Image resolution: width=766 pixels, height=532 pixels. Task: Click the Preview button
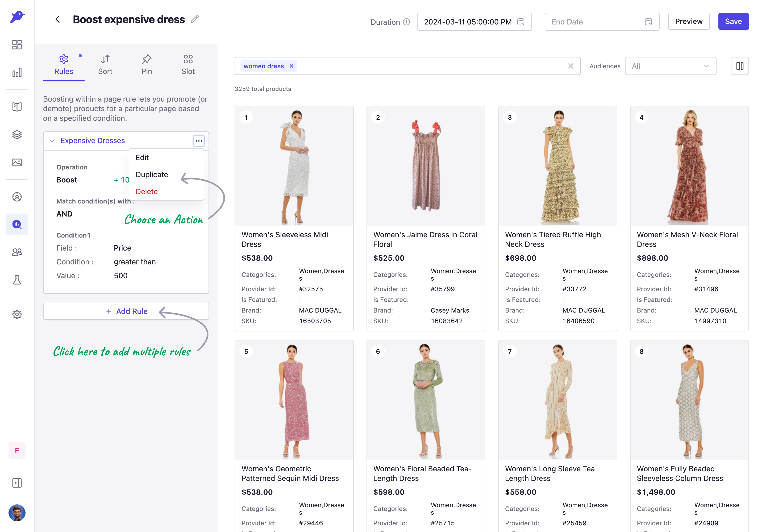(689, 21)
